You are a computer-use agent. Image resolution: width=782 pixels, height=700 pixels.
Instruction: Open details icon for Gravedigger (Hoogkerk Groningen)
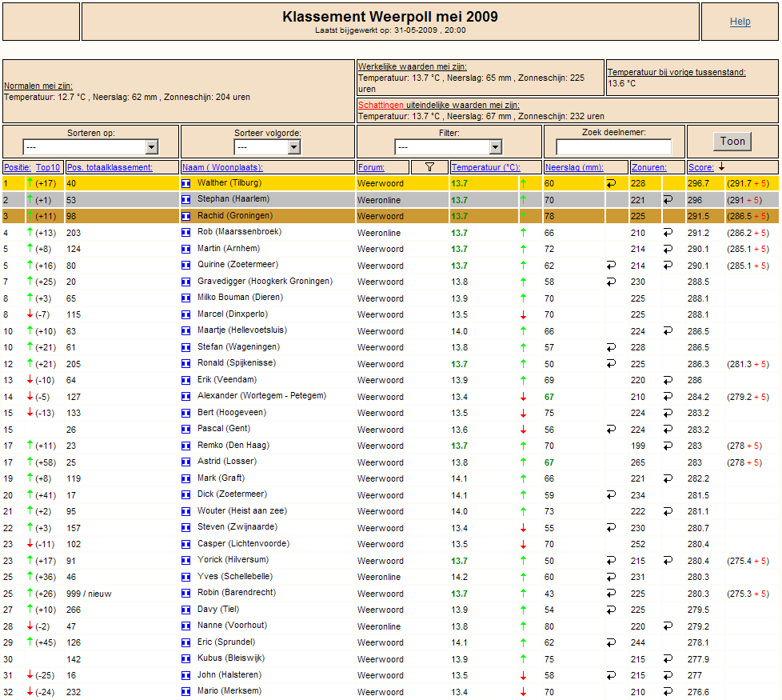(x=186, y=282)
